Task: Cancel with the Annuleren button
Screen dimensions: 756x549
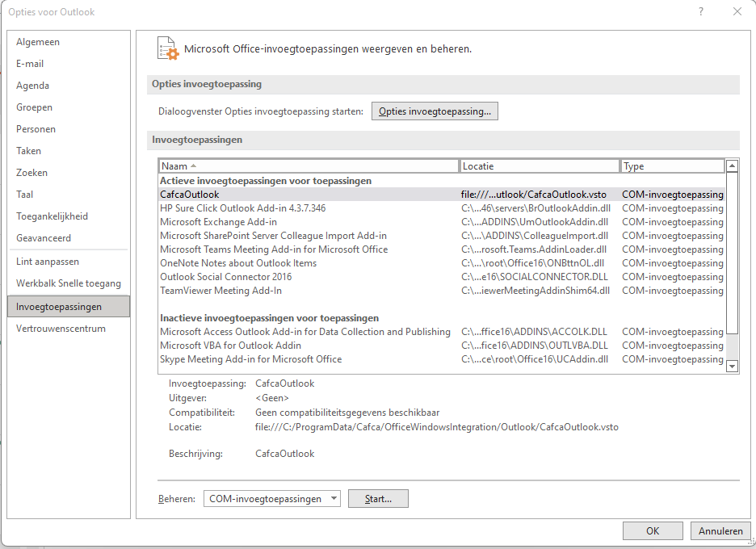Action: (720, 530)
